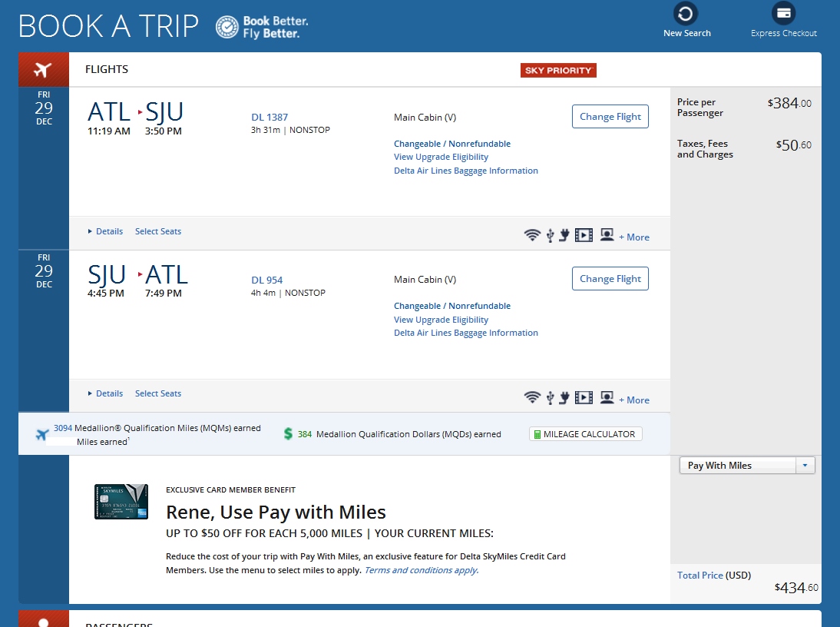840x627 pixels.
Task: Switch to the FLIGHTS section header
Action: (106, 69)
